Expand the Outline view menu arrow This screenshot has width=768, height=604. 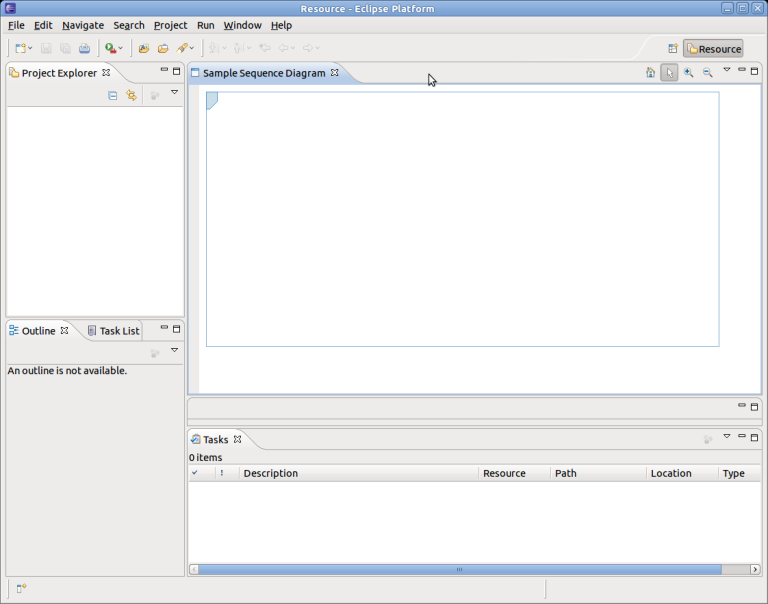[x=174, y=350]
